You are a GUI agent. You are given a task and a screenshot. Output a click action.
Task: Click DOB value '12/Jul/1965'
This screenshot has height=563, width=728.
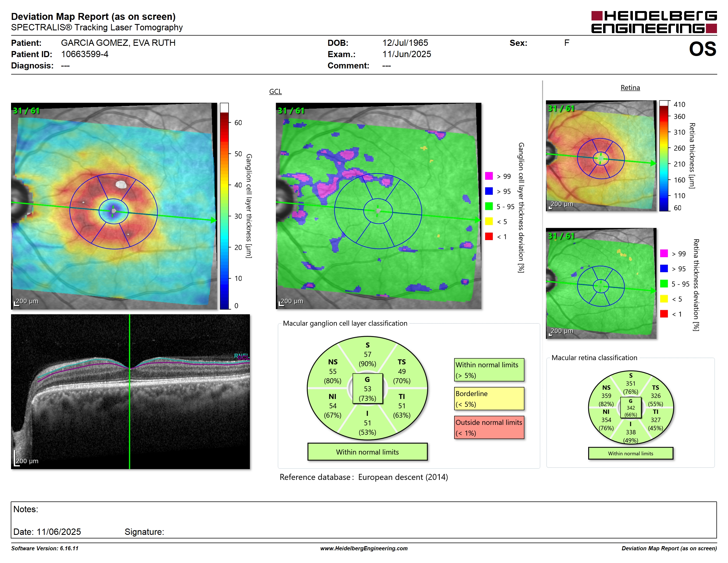click(x=405, y=43)
